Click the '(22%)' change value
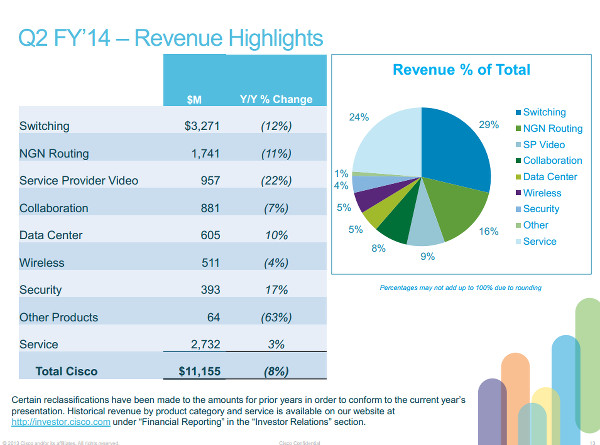This screenshot has height=445, width=600. point(276,181)
